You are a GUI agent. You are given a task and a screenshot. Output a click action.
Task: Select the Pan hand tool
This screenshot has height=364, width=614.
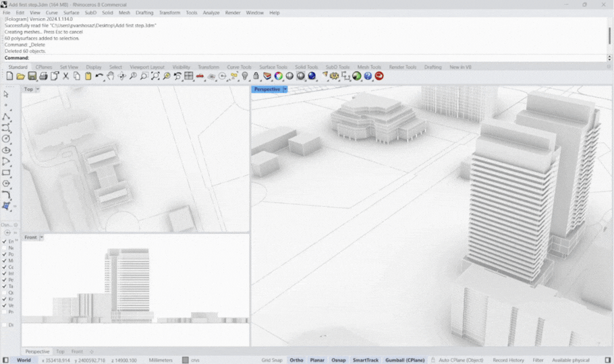111,76
